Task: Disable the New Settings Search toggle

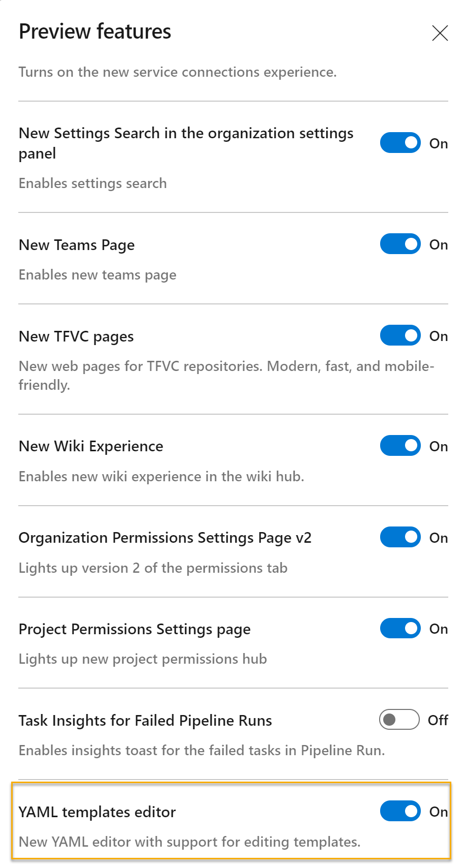Action: [x=400, y=143]
